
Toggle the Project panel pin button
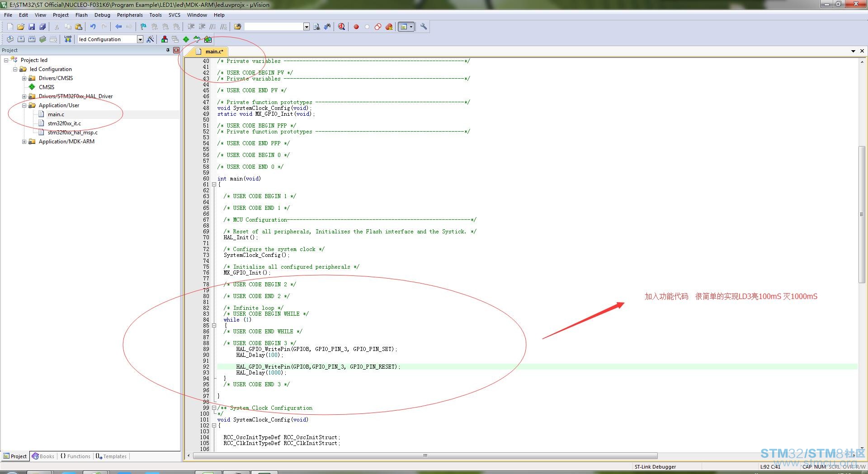168,50
